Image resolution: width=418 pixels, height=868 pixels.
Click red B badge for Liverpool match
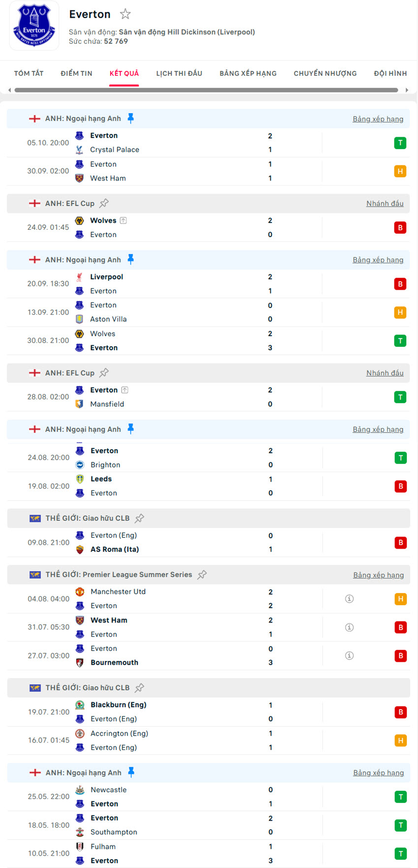[x=400, y=284]
